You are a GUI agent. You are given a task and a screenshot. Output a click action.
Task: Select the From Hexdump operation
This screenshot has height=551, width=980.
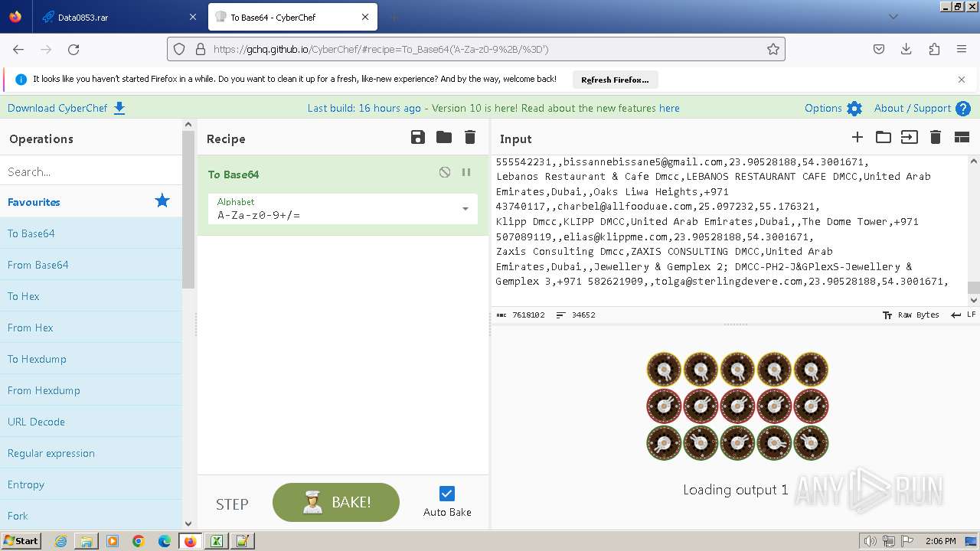tap(91, 390)
